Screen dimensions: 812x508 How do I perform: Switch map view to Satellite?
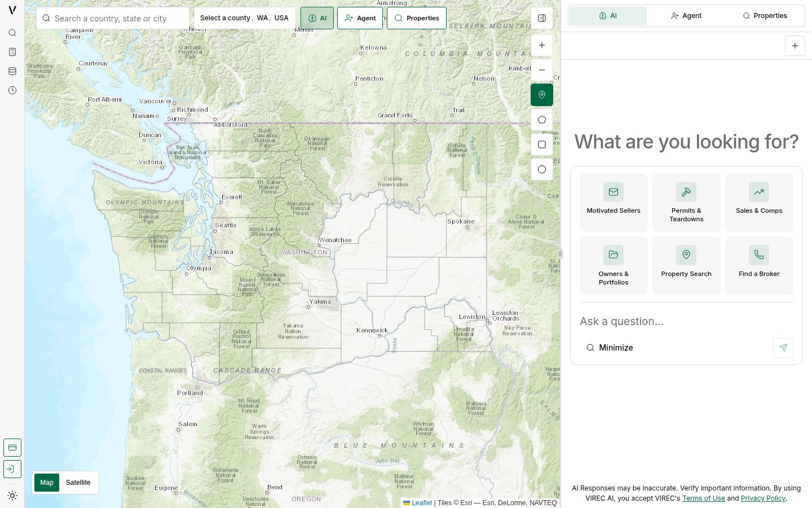78,483
